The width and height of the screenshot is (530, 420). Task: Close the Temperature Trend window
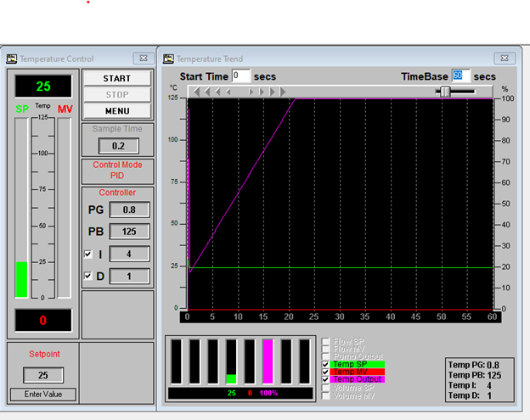505,58
